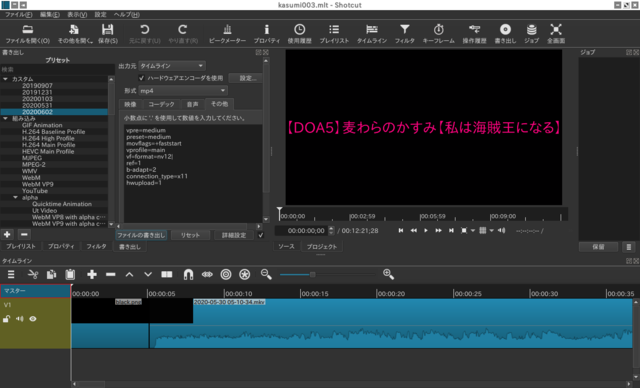Open the timeline hamburger menu

(11, 275)
